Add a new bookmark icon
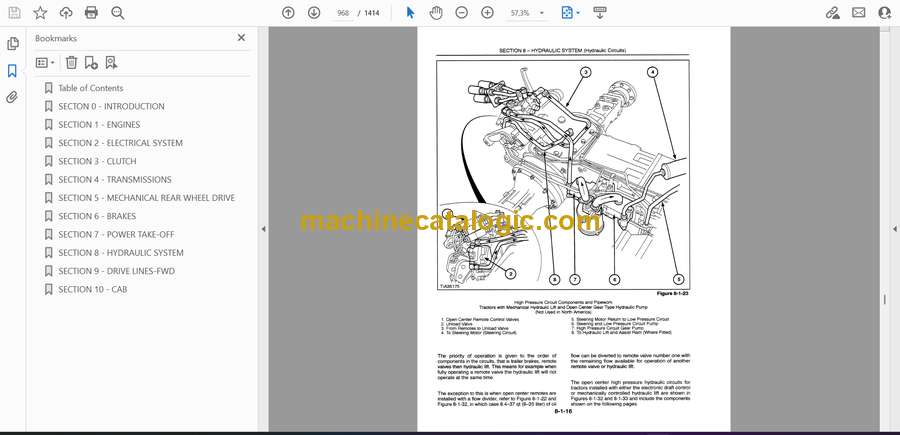This screenshot has width=900, height=435. point(91,63)
